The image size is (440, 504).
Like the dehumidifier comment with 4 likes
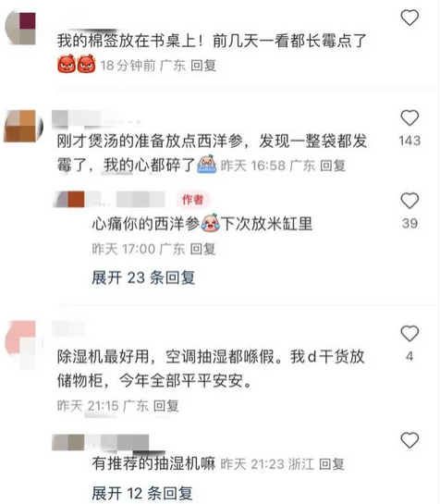click(x=409, y=333)
